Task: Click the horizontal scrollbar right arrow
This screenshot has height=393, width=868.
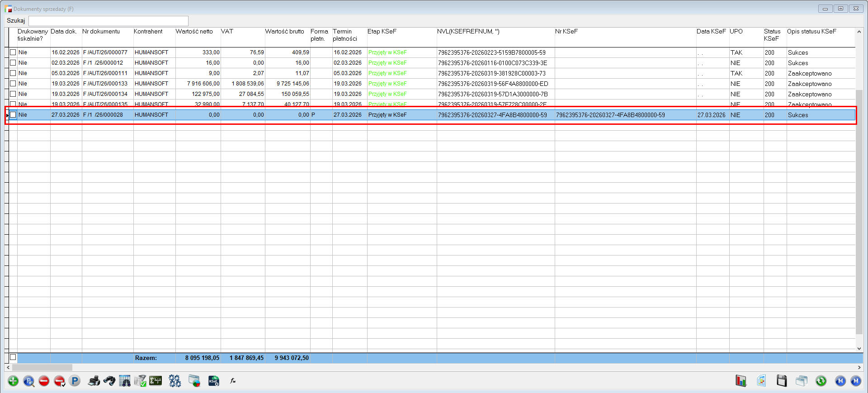Action: click(859, 368)
